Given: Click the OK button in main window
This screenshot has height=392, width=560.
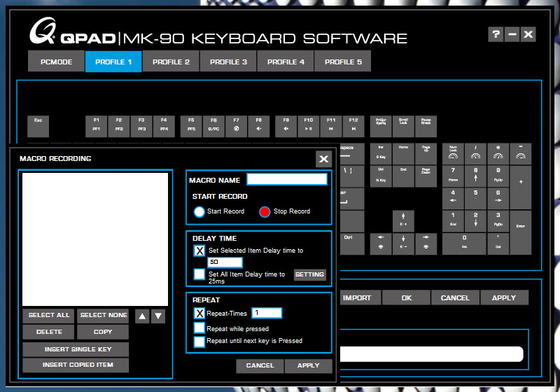Looking at the screenshot, I should tap(407, 297).
